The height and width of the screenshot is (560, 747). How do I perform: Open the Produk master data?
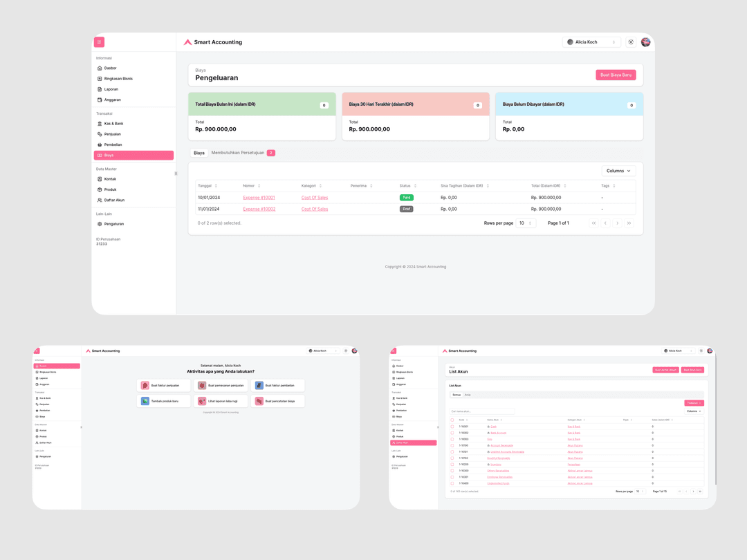[109, 189]
